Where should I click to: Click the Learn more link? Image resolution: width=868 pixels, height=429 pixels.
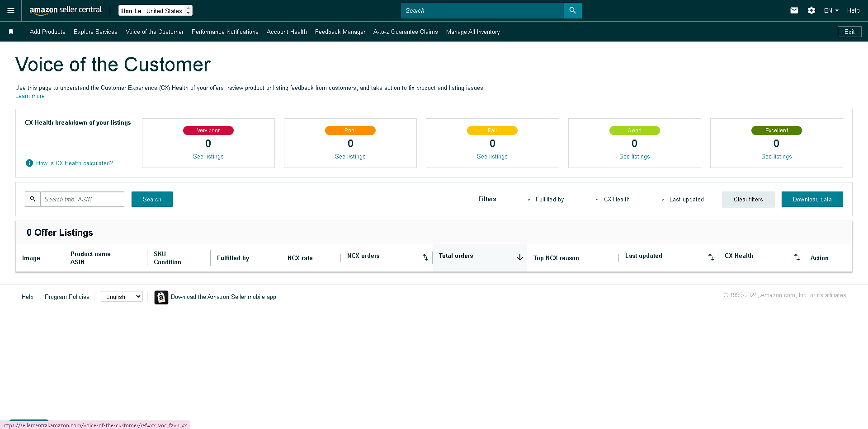pyautogui.click(x=30, y=96)
